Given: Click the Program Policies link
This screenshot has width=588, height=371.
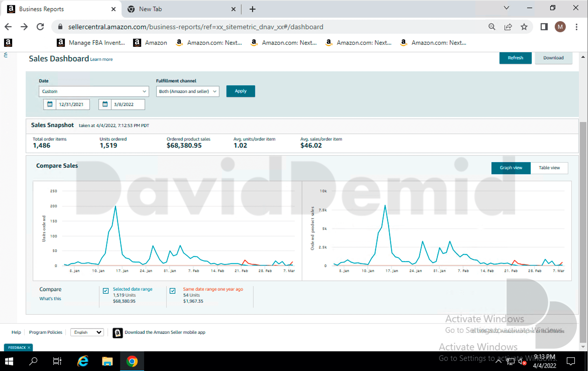Looking at the screenshot, I should pyautogui.click(x=46, y=332).
